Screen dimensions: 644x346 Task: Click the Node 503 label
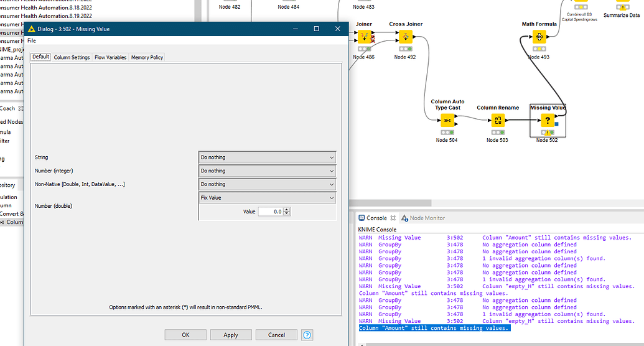(497, 140)
